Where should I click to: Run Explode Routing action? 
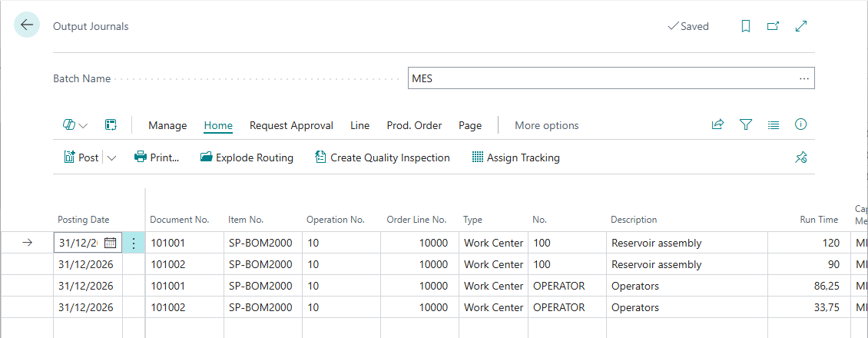pos(247,157)
